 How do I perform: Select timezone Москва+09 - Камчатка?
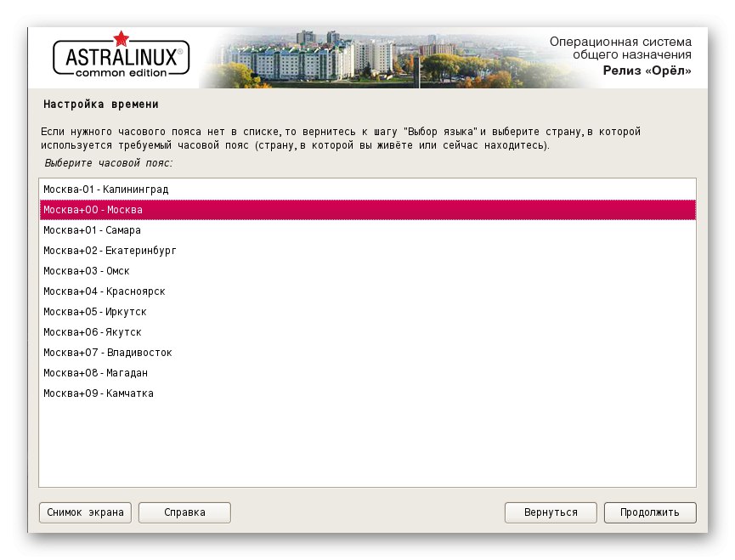click(x=98, y=393)
